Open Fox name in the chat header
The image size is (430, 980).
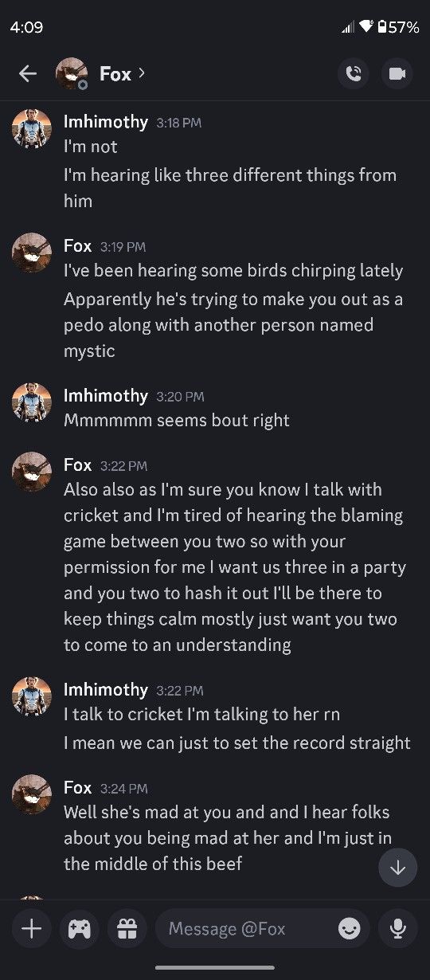coord(115,74)
